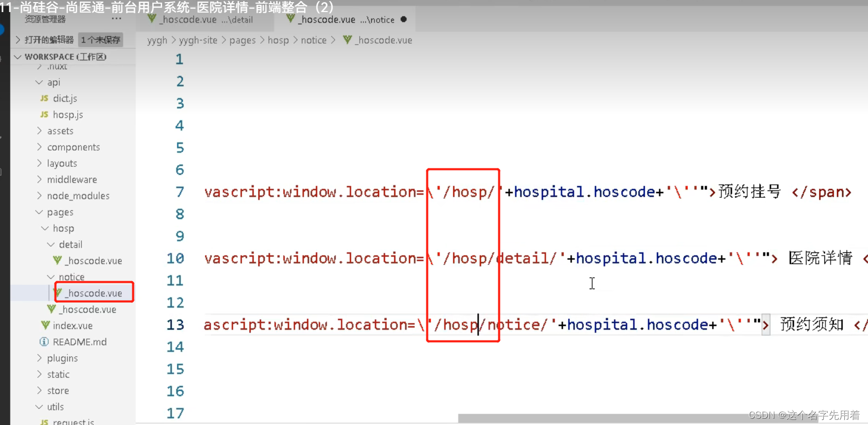Click the dict.js JS file icon
The width and height of the screenshot is (868, 425).
click(x=44, y=98)
